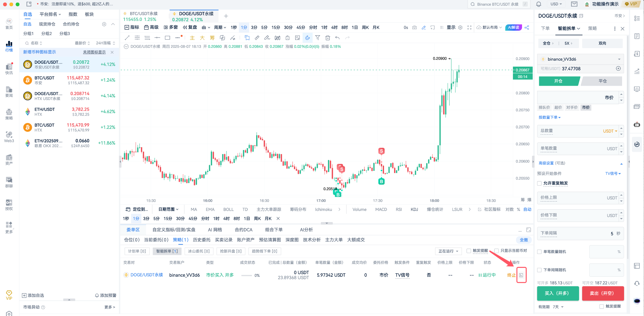The height and width of the screenshot is (316, 644).
Task: Open order details icon next to 终止
Action: coord(521,275)
